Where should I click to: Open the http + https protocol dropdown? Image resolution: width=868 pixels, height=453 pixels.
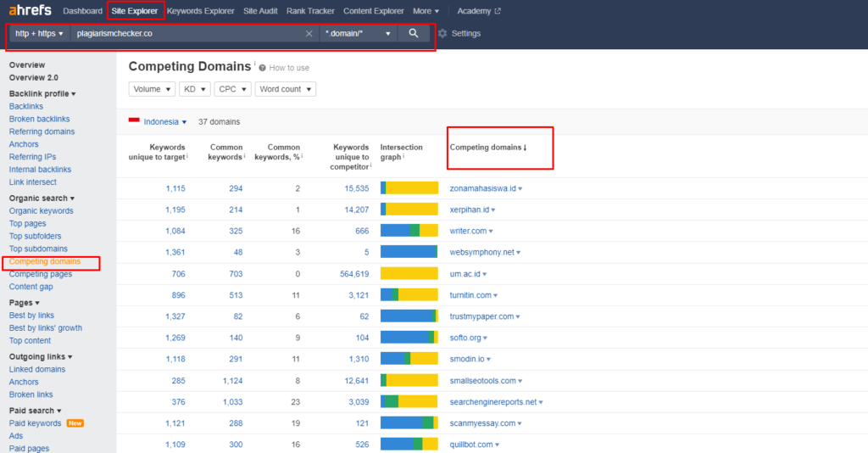pos(39,33)
